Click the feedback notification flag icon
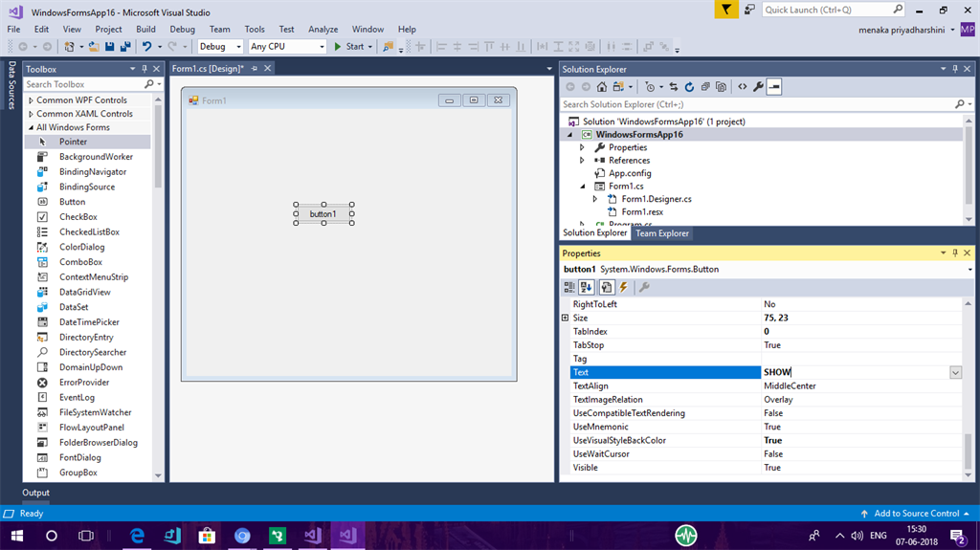Viewport: 980px width, 550px height. 726,10
